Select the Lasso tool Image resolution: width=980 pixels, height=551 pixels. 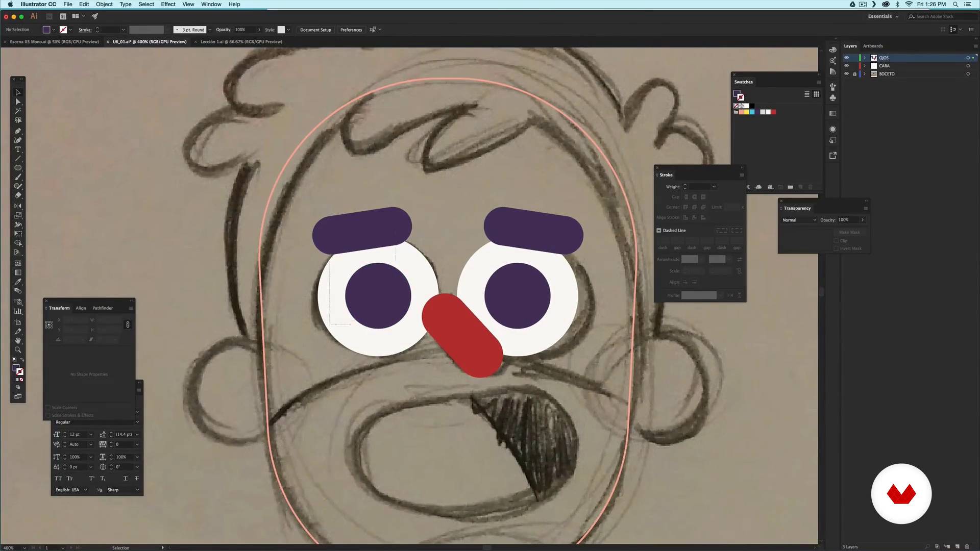coord(18,120)
